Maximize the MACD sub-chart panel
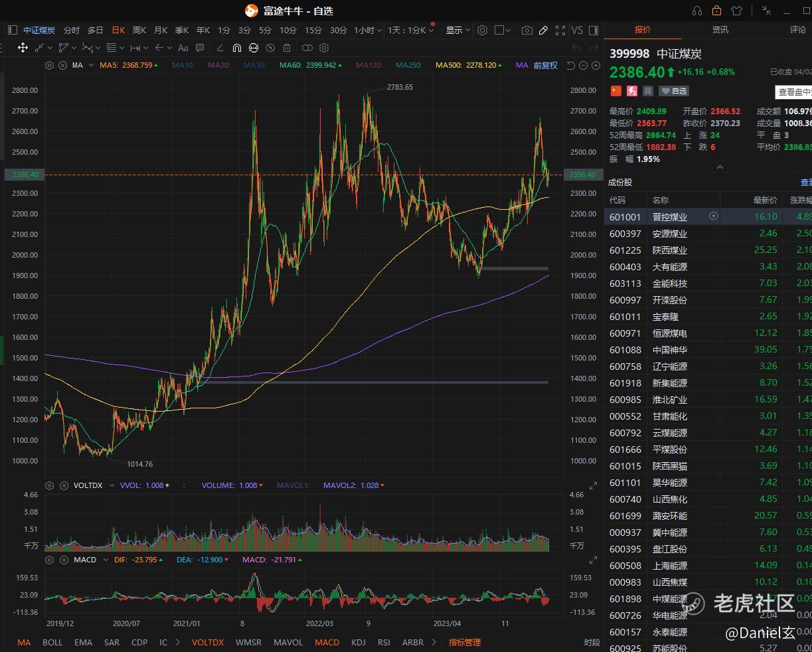 593,561
